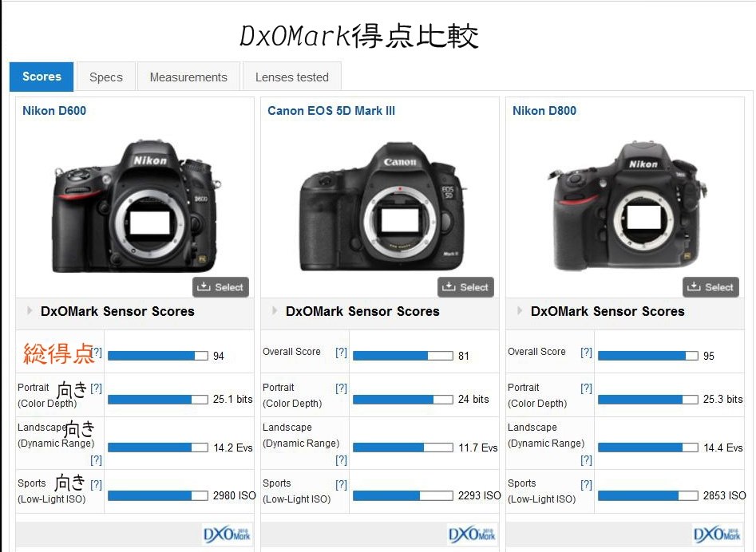The width and height of the screenshot is (756, 552).
Task: Open Overall Score help for Canon 5D Mark III
Action: pos(342,352)
